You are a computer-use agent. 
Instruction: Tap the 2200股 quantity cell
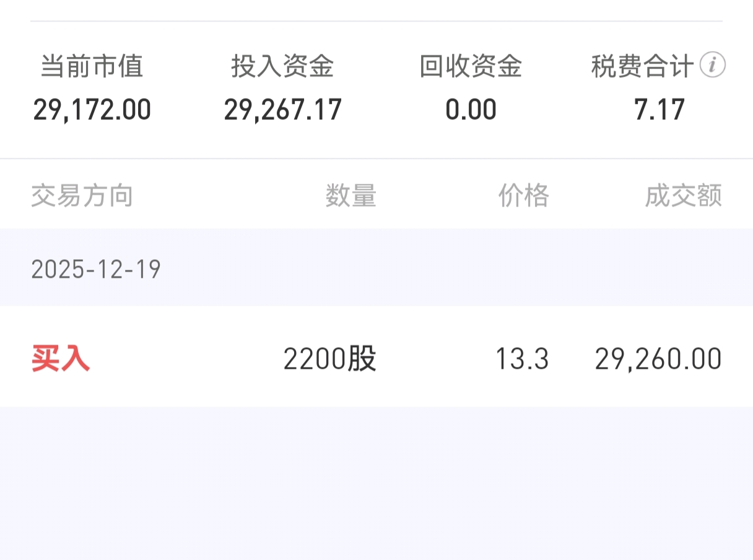pyautogui.click(x=330, y=359)
